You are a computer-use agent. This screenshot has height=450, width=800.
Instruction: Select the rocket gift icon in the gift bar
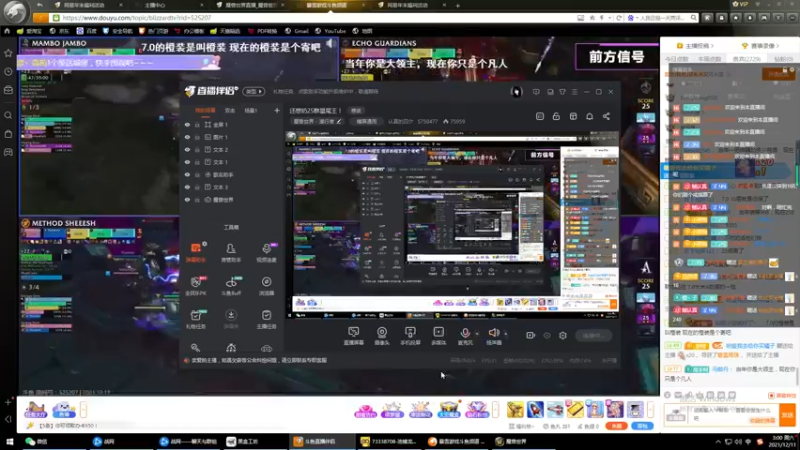coord(535,409)
